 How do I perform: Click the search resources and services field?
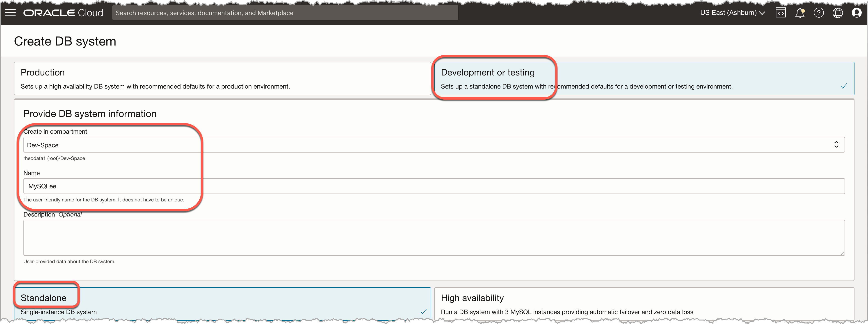pyautogui.click(x=285, y=13)
